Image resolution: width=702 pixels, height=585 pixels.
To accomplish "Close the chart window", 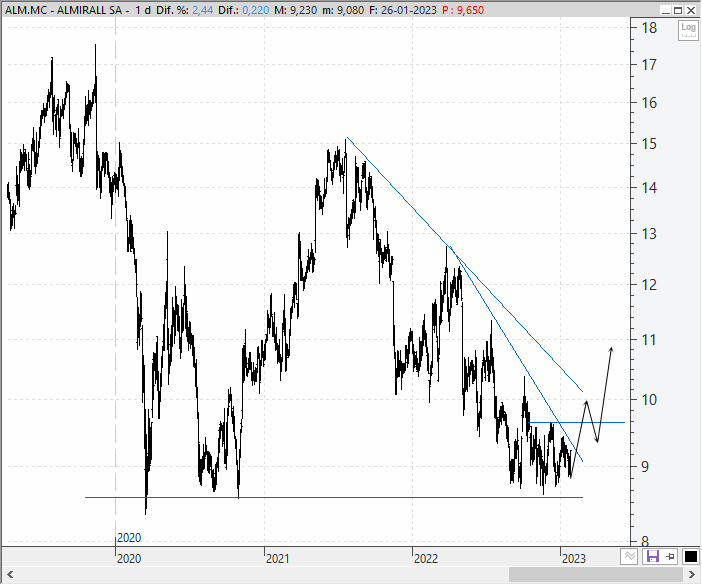I will [x=691, y=10].
